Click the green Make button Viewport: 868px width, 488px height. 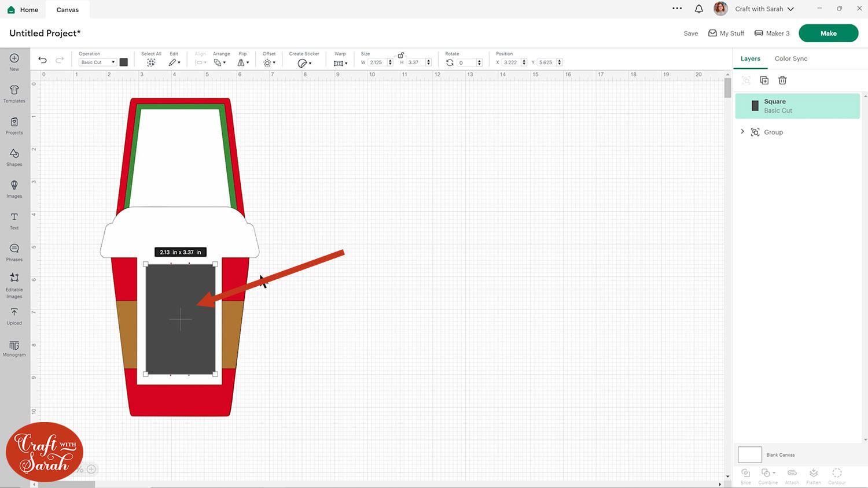click(828, 34)
